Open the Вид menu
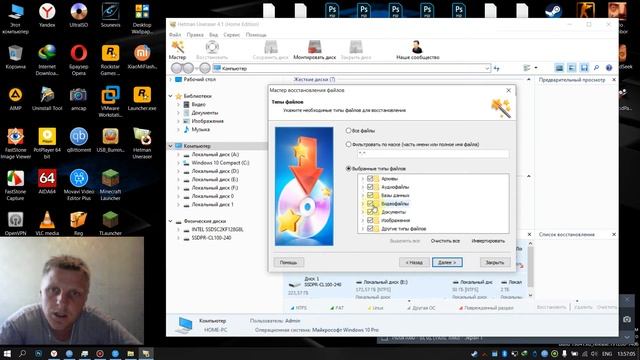Screen dimensions: 640x360 point(213,35)
